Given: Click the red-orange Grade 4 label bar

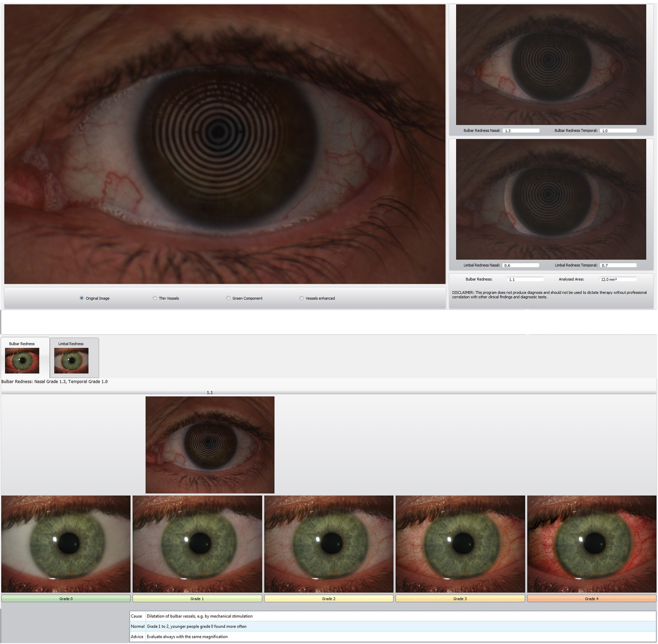Looking at the screenshot, I should point(592,599).
